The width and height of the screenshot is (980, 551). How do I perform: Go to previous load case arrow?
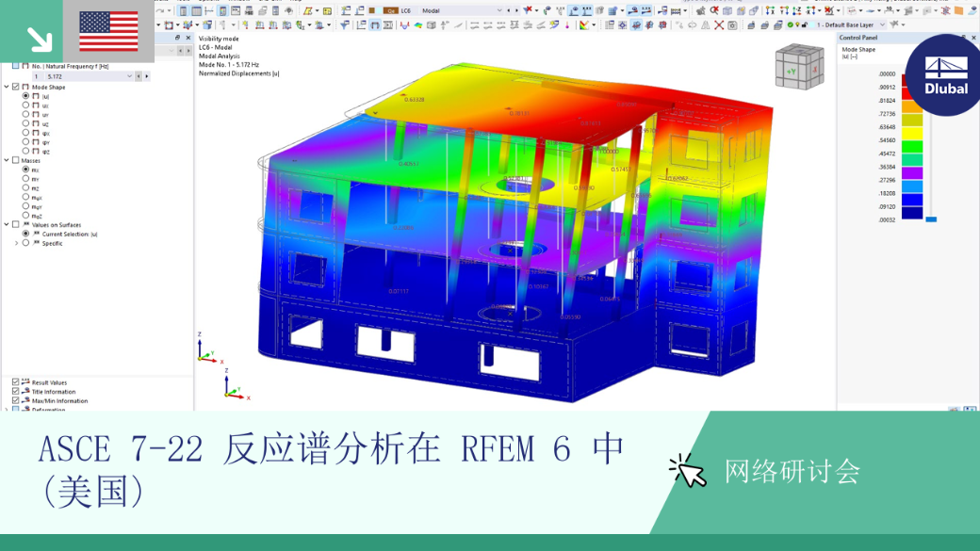(509, 10)
